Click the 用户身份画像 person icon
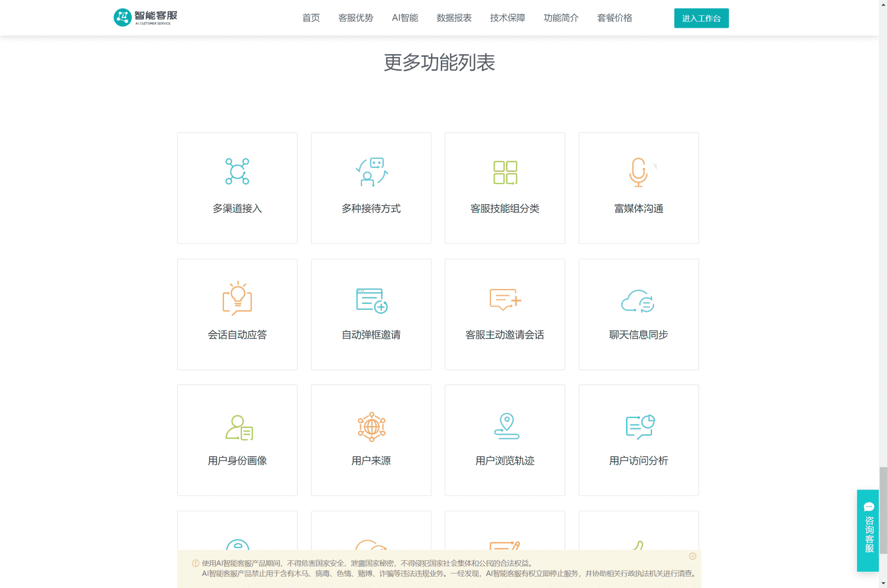Image resolution: width=888 pixels, height=588 pixels. (x=239, y=427)
